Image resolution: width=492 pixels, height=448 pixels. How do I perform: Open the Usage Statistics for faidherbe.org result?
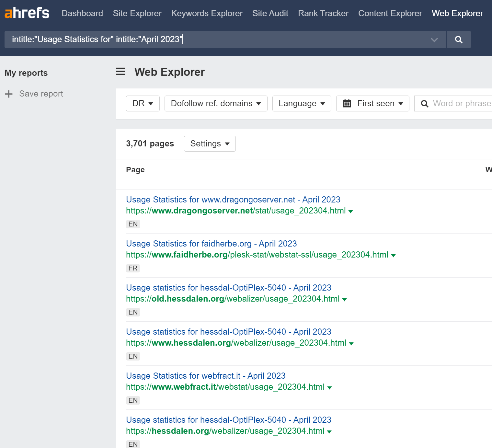click(x=211, y=243)
